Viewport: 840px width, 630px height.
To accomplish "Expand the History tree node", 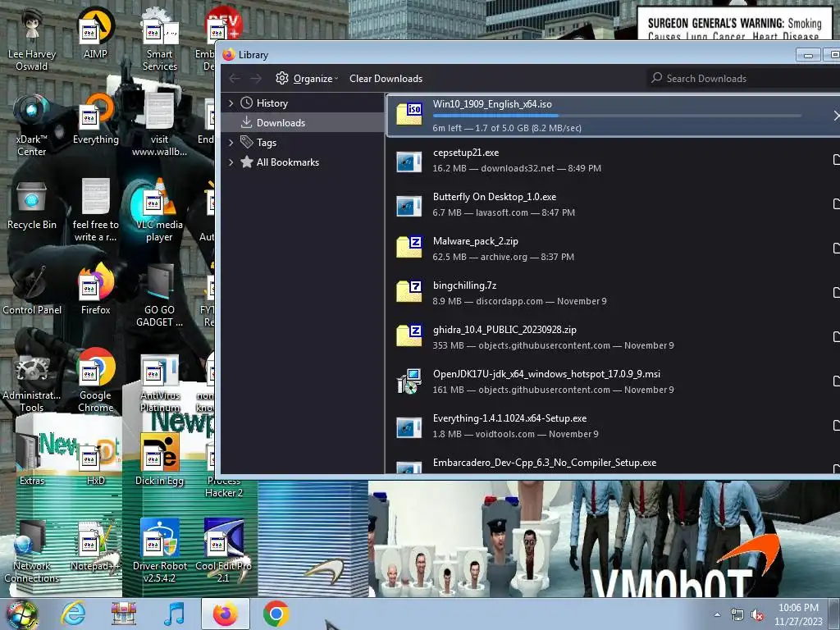I will (x=231, y=103).
